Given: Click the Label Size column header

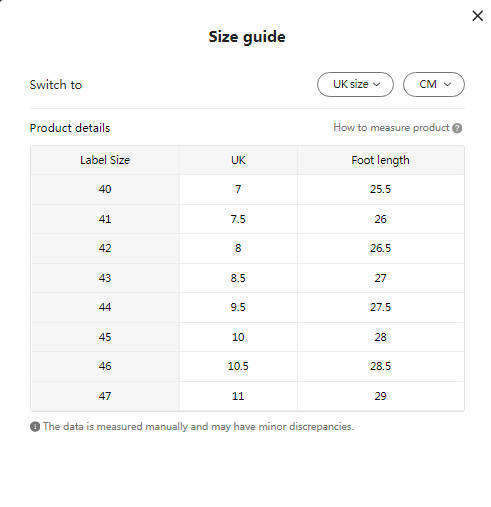Looking at the screenshot, I should 105,160.
